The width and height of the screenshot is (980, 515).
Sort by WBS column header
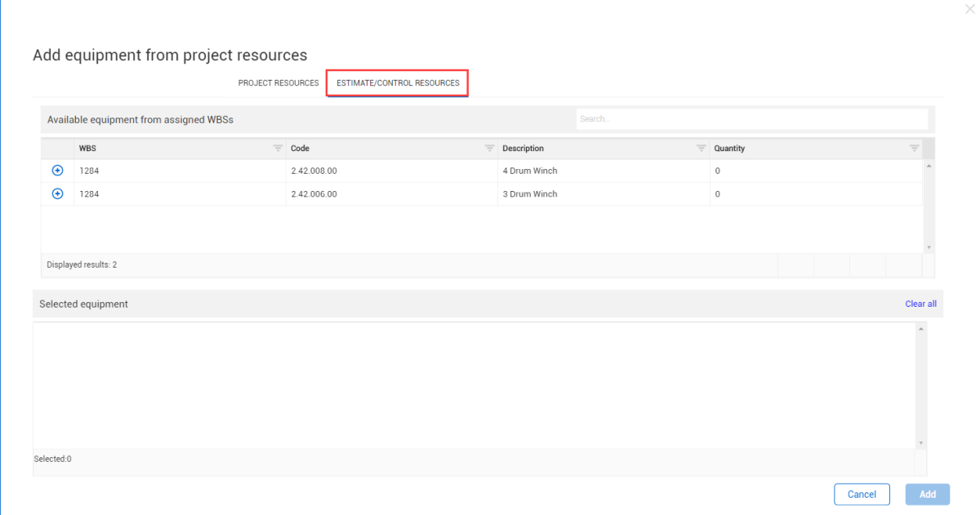[x=87, y=149]
